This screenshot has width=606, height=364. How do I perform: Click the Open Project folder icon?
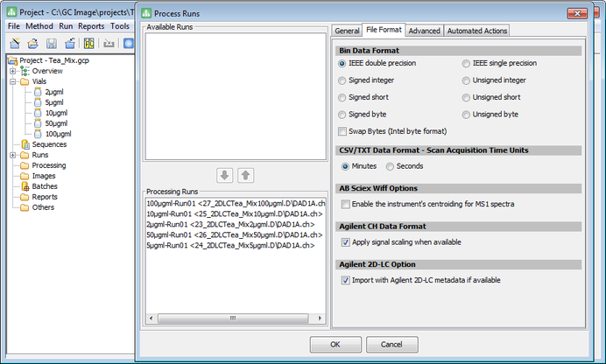(x=32, y=44)
